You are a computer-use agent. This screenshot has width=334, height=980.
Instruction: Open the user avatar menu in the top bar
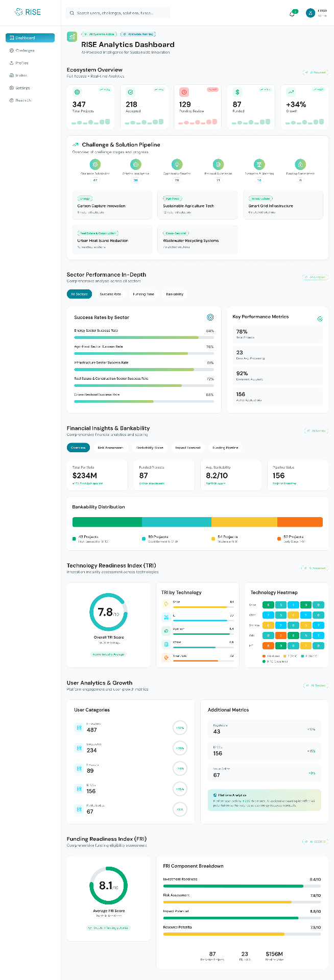point(310,13)
